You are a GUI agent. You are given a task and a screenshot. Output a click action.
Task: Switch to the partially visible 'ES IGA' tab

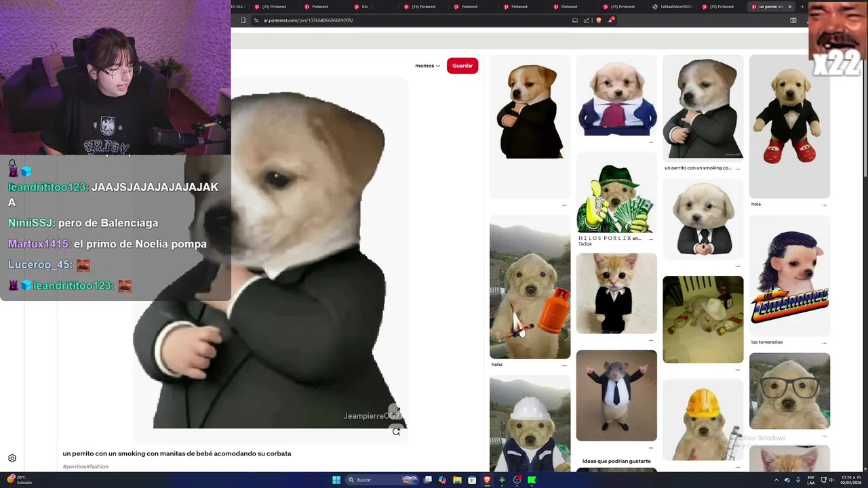pos(237,7)
